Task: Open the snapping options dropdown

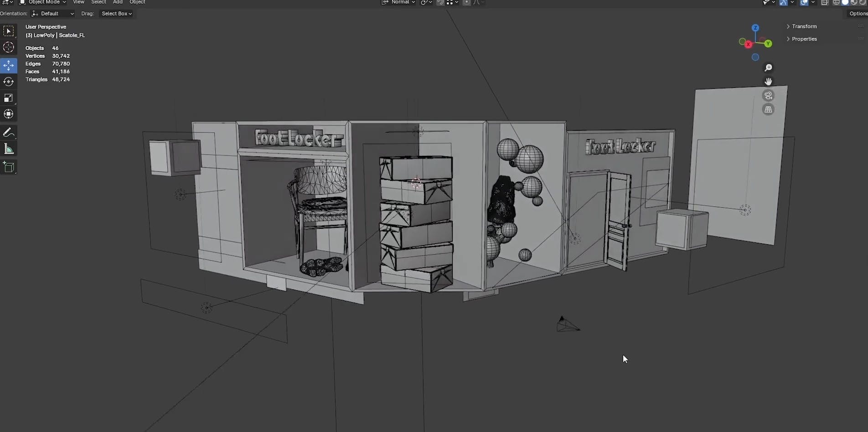Action: pos(452,2)
